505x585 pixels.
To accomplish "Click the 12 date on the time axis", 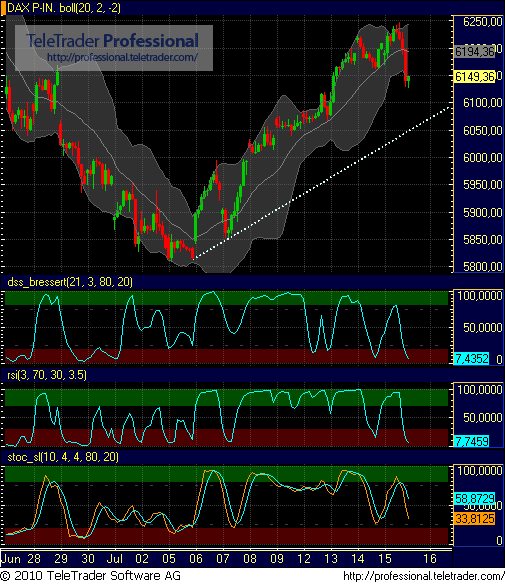I will pyautogui.click(x=304, y=559).
